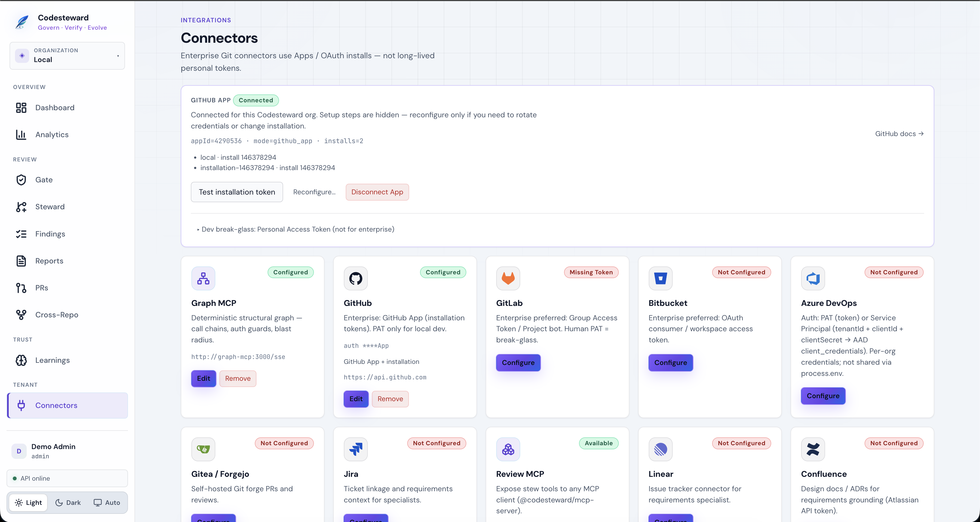Switch to Light theme

29,503
